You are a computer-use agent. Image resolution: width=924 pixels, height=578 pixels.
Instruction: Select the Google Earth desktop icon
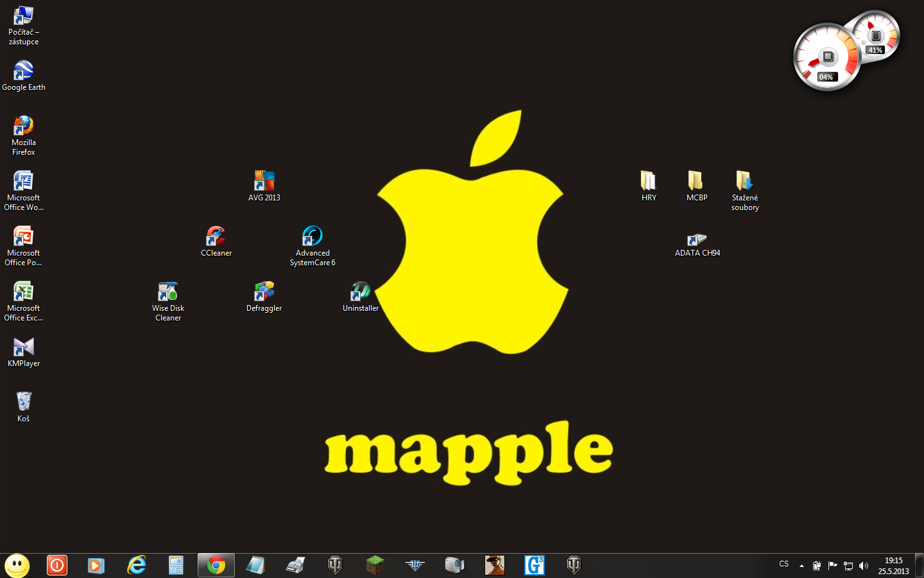(x=23, y=76)
